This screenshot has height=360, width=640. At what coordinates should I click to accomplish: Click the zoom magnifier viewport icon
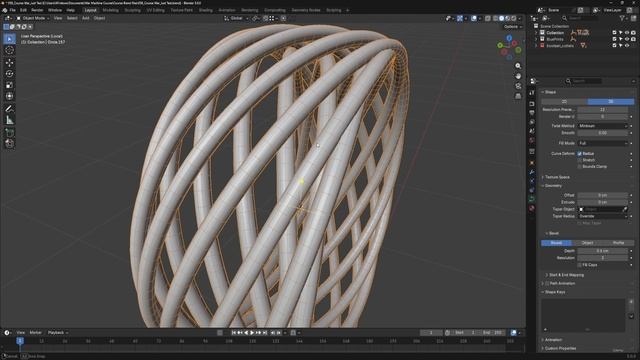(x=518, y=66)
